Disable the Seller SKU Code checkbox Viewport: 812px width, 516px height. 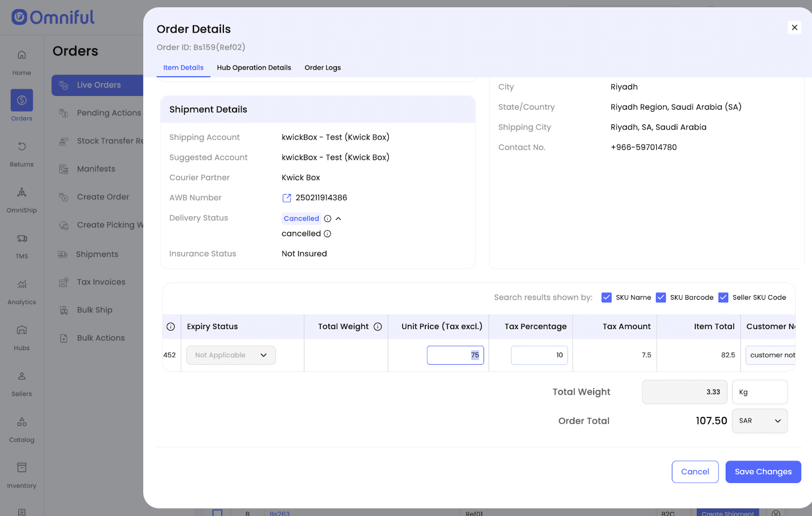(x=723, y=298)
